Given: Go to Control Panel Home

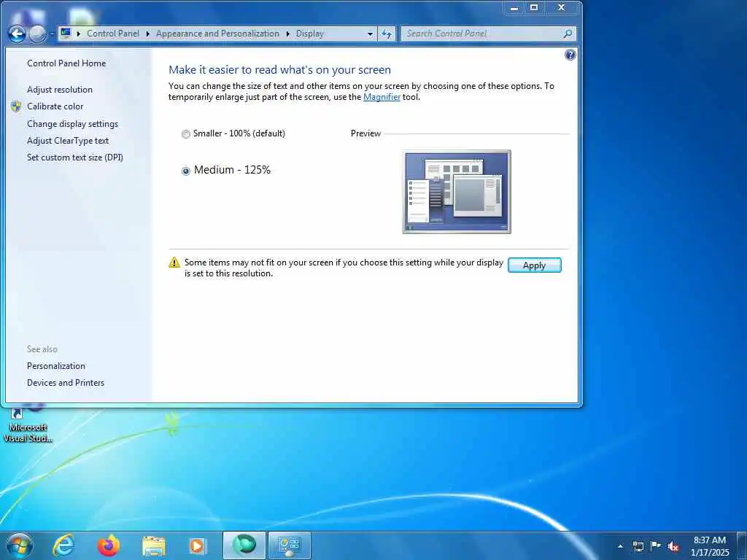Looking at the screenshot, I should pyautogui.click(x=66, y=63).
